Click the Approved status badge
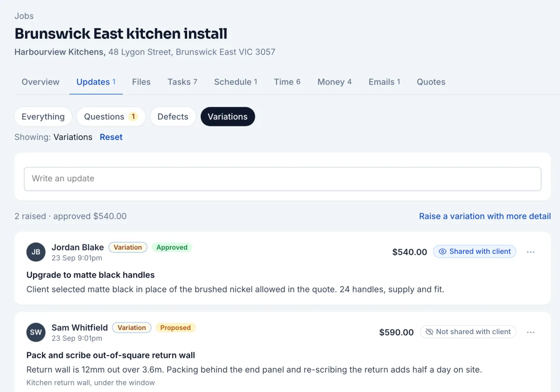Screen dimensions: 560x392 coord(172,247)
